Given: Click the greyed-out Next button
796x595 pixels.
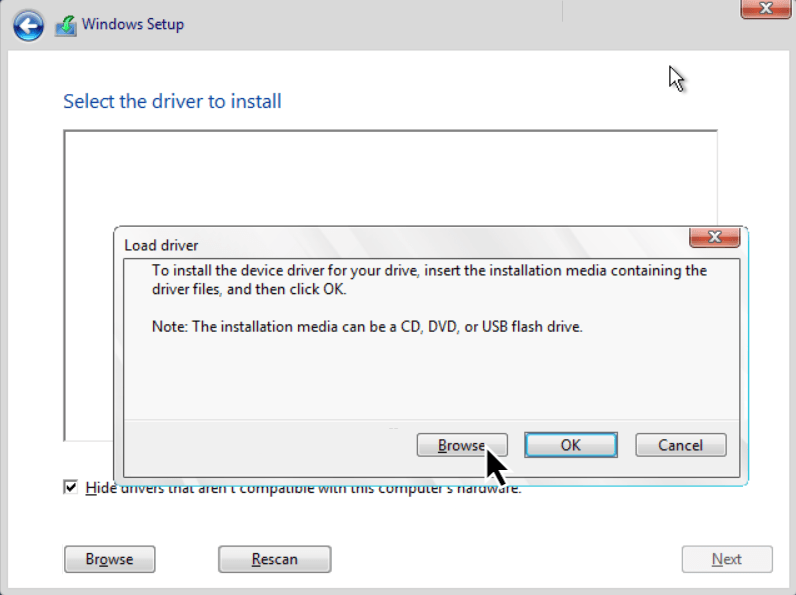Looking at the screenshot, I should tap(727, 559).
